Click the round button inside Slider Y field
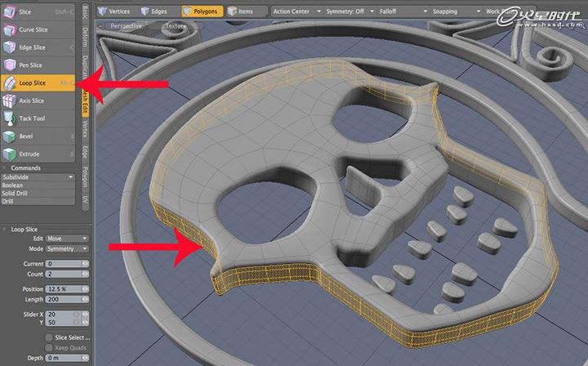The height and width of the screenshot is (366, 588). (77, 323)
